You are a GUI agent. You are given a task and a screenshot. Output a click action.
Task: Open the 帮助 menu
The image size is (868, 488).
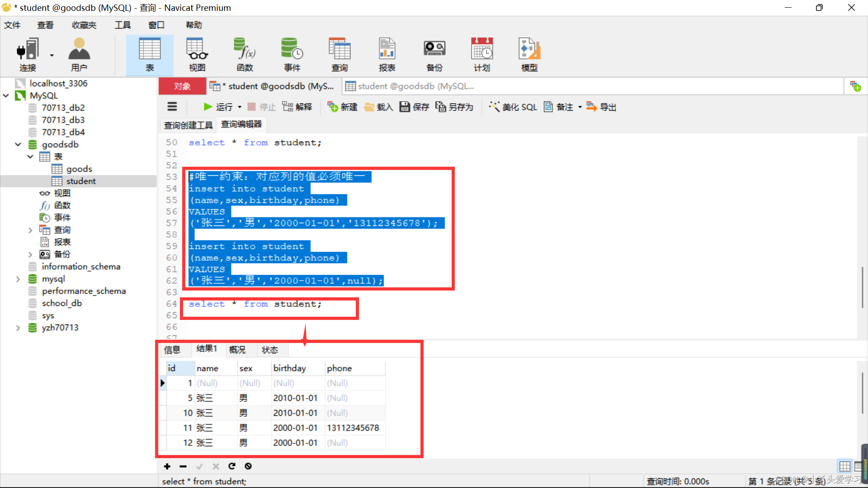click(x=194, y=25)
